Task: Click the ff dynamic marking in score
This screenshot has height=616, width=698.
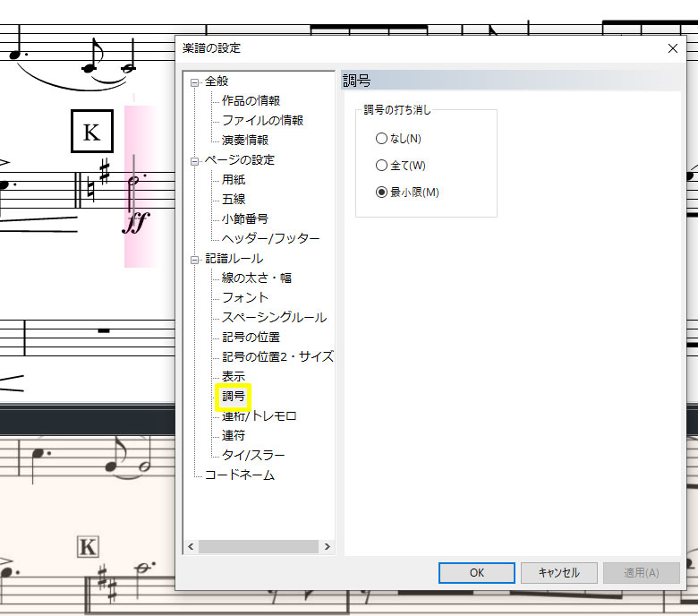Action: click(x=136, y=222)
